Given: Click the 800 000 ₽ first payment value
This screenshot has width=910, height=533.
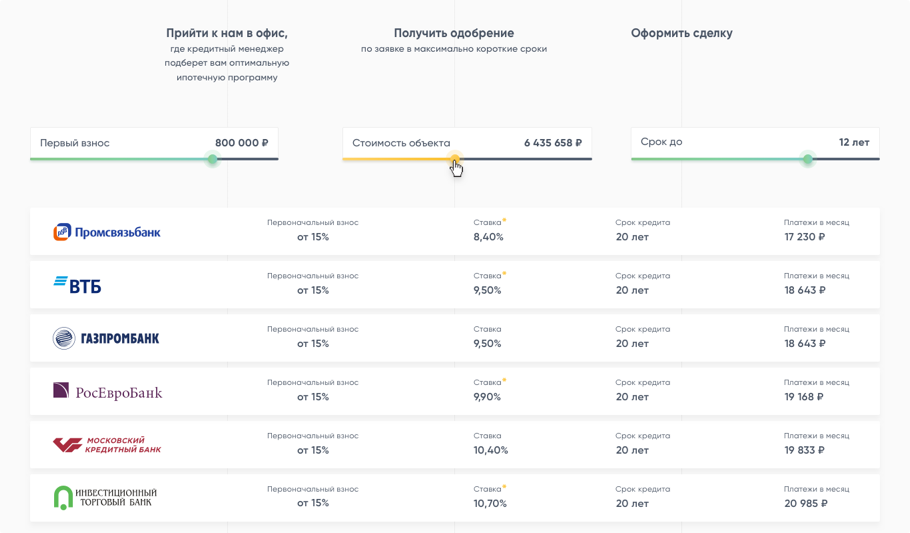Looking at the screenshot, I should pos(241,143).
